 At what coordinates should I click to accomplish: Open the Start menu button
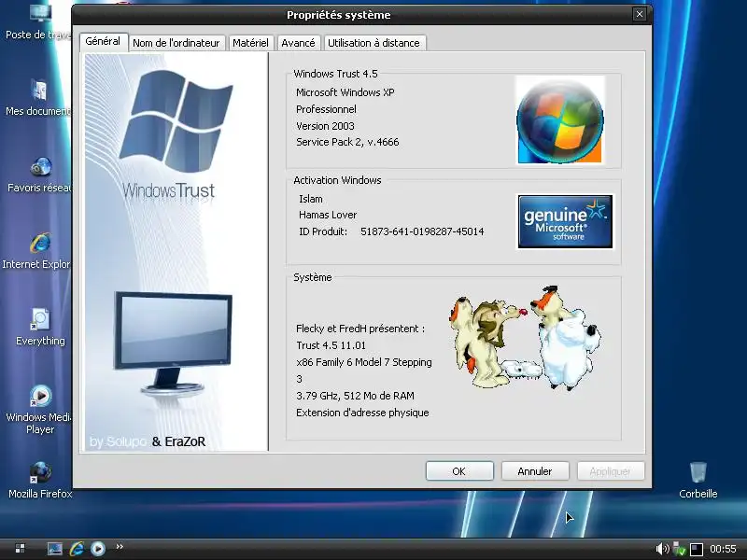(20, 549)
